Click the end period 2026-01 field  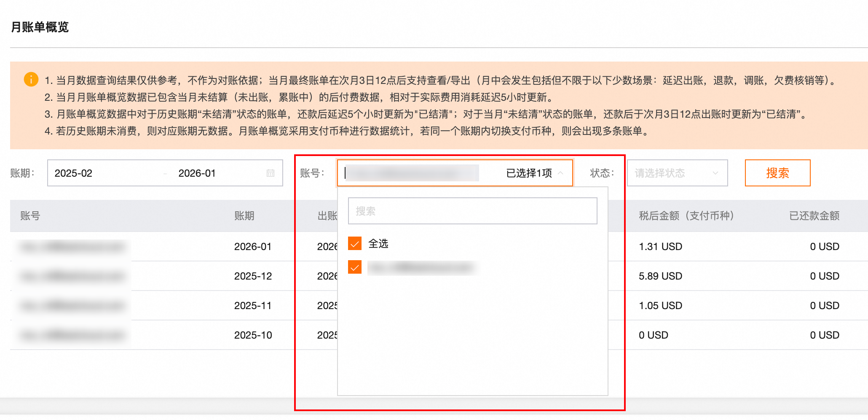click(x=197, y=173)
